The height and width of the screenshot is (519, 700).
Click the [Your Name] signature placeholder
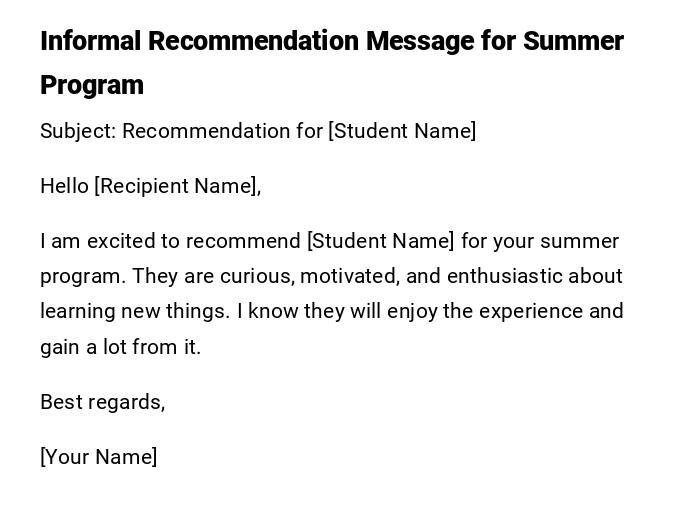[x=98, y=457]
